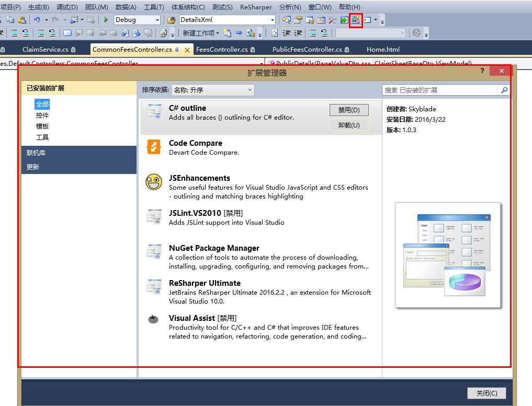The image size is (532, 406).
Task: Click the Increase Indent icon
Action: tap(298, 33)
